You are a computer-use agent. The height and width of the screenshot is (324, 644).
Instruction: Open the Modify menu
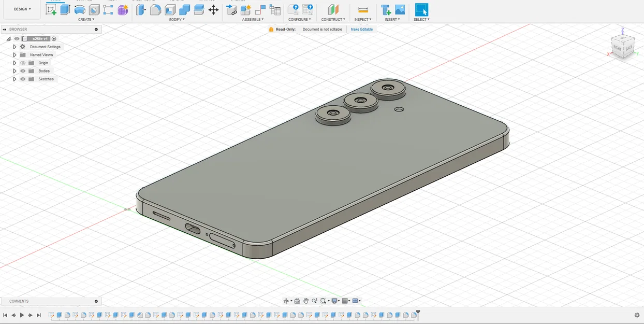(177, 20)
